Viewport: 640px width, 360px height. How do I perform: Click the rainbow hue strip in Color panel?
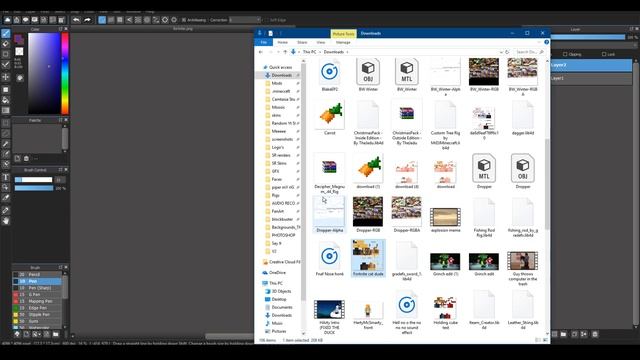coord(64,73)
